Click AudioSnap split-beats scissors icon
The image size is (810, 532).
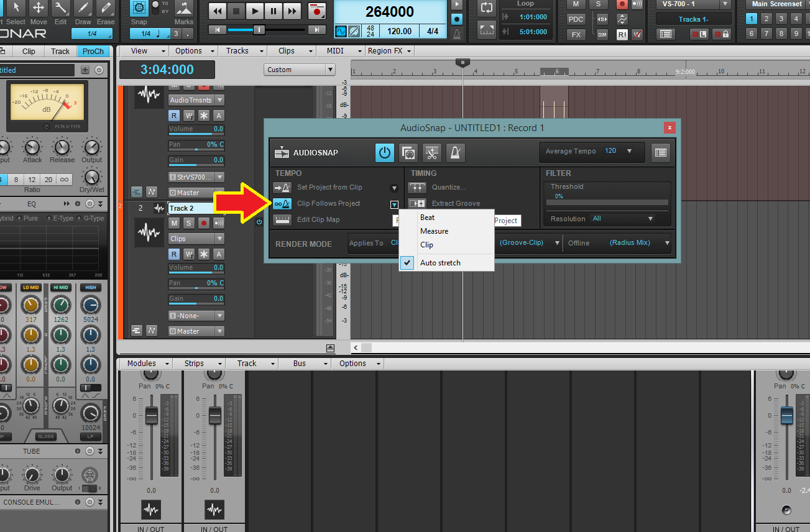click(x=432, y=152)
